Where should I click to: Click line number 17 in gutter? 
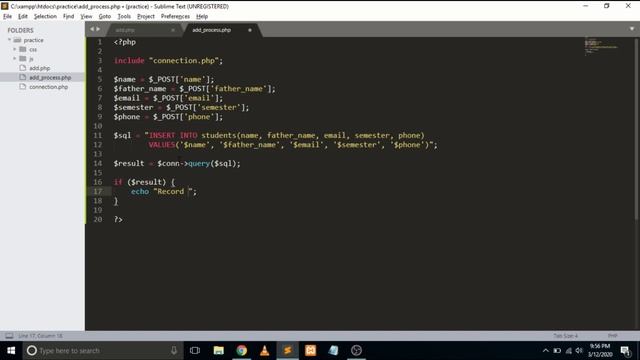click(98, 191)
